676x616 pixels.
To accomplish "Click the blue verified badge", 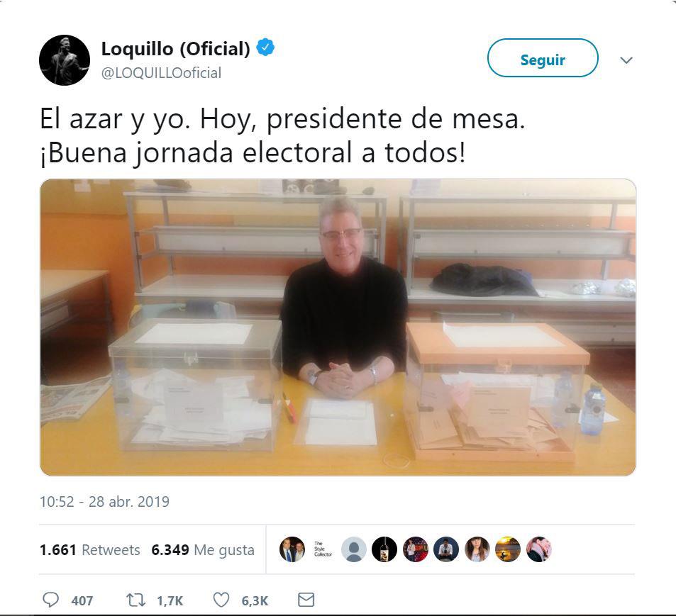I will tap(265, 47).
